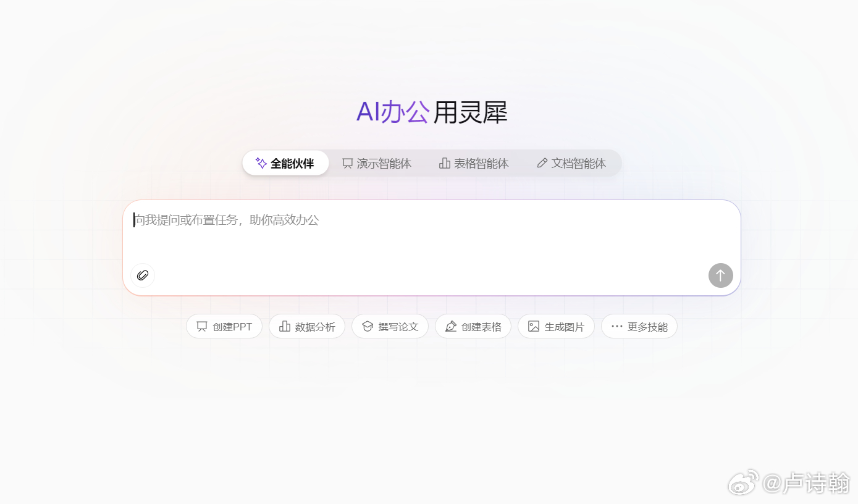The width and height of the screenshot is (858, 504).
Task: Focus the 向我提问或布置任务 input box
Action: 432,248
